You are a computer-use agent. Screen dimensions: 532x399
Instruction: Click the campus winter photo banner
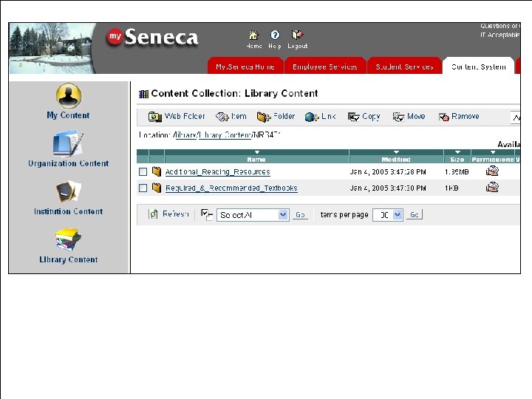tap(51, 48)
